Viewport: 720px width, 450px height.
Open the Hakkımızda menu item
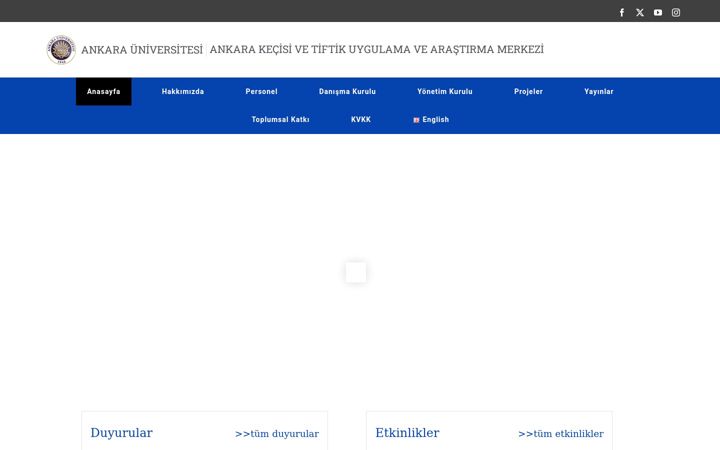point(183,91)
